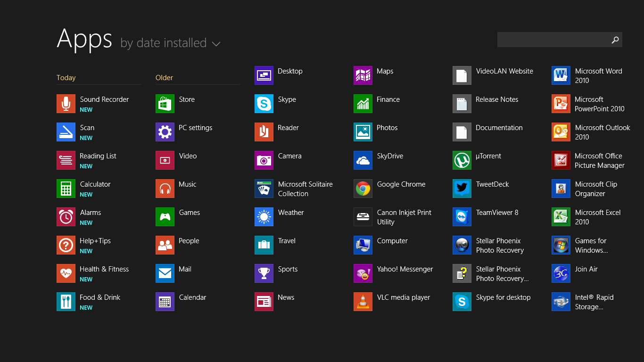Open the Microsoft Word 2010 icon
644x362 pixels.
[x=561, y=75]
